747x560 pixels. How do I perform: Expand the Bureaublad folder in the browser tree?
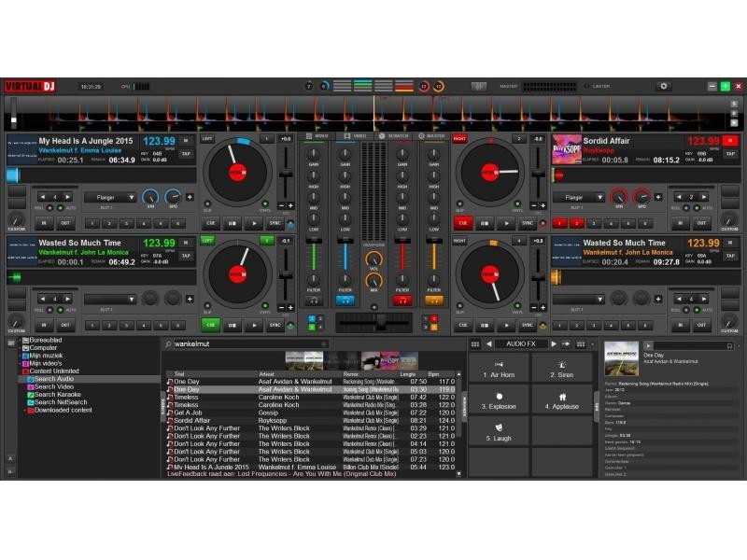click(x=20, y=341)
